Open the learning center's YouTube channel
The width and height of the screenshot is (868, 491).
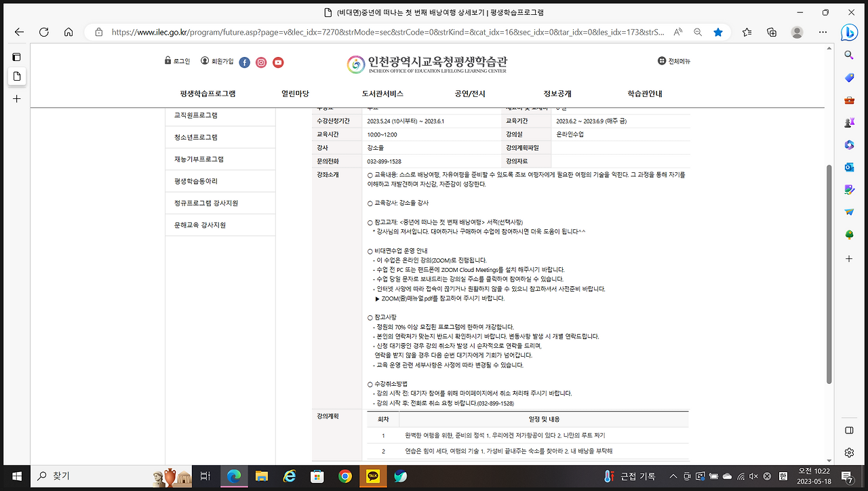(278, 62)
